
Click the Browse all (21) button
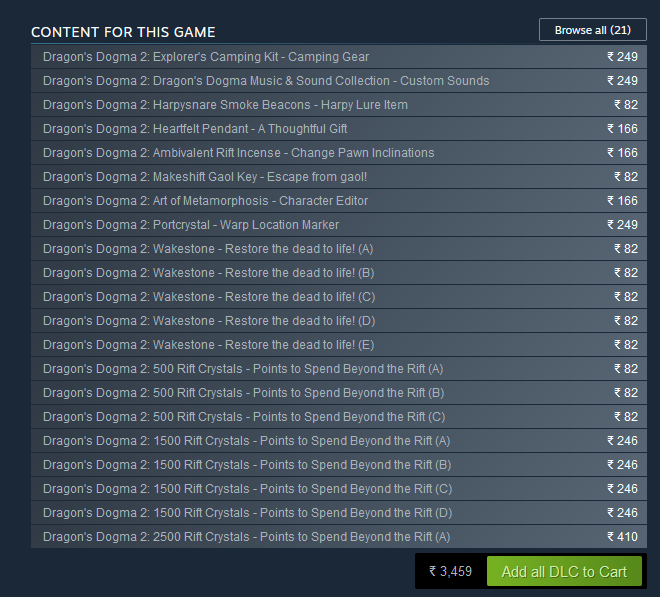pos(592,30)
